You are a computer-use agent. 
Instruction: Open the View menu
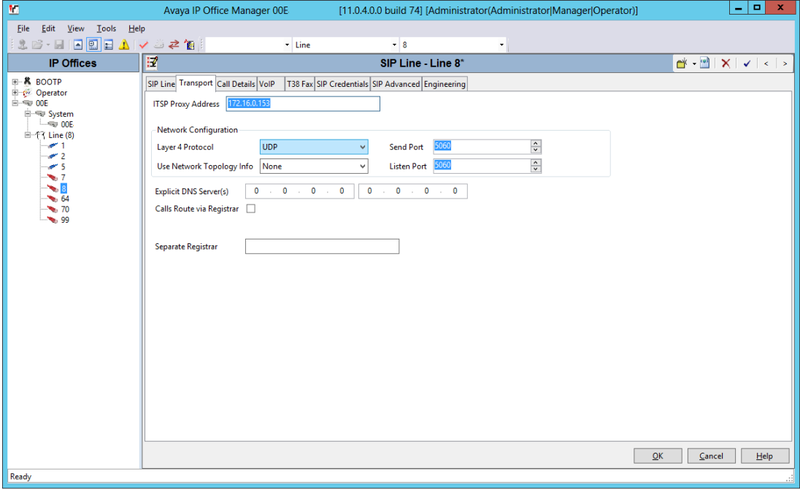(x=76, y=29)
